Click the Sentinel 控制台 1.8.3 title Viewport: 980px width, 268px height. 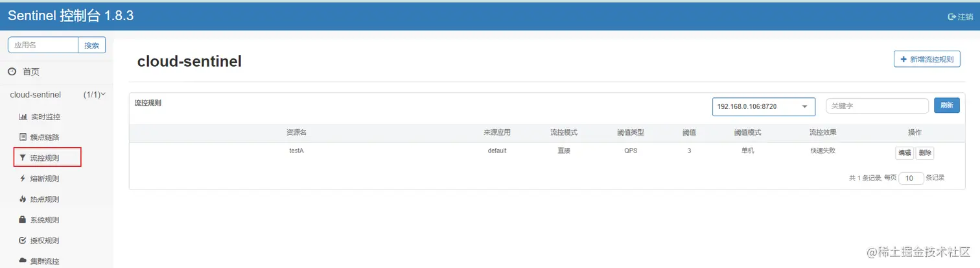click(x=71, y=16)
